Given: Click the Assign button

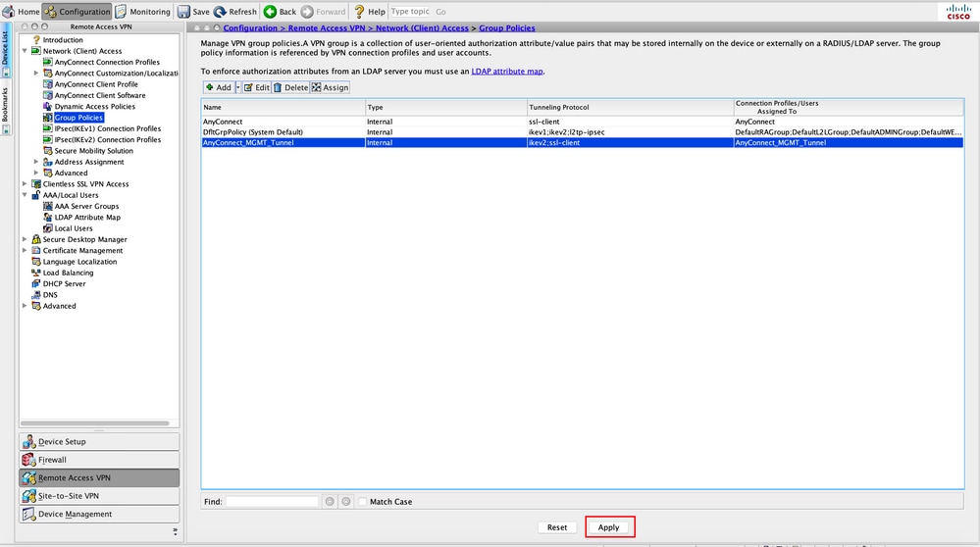Looking at the screenshot, I should pos(330,87).
